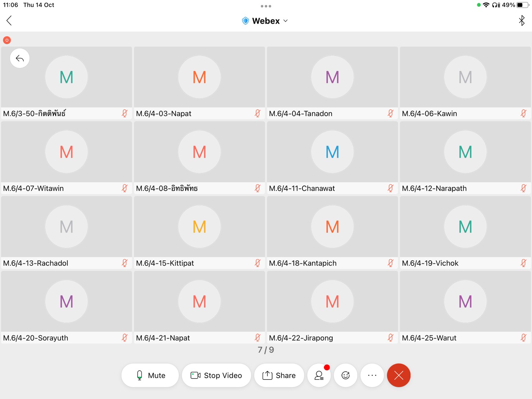Expand the Webex title dropdown
This screenshot has height=399, width=532.
[x=286, y=21]
